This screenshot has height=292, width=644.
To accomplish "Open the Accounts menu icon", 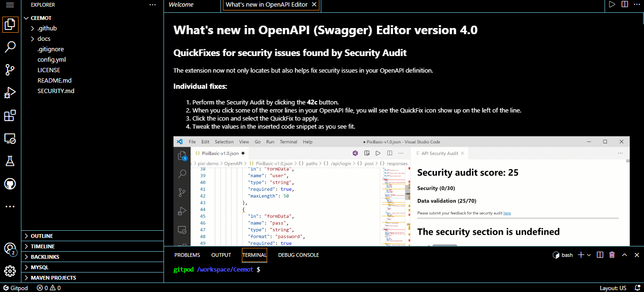I will click(x=10, y=249).
